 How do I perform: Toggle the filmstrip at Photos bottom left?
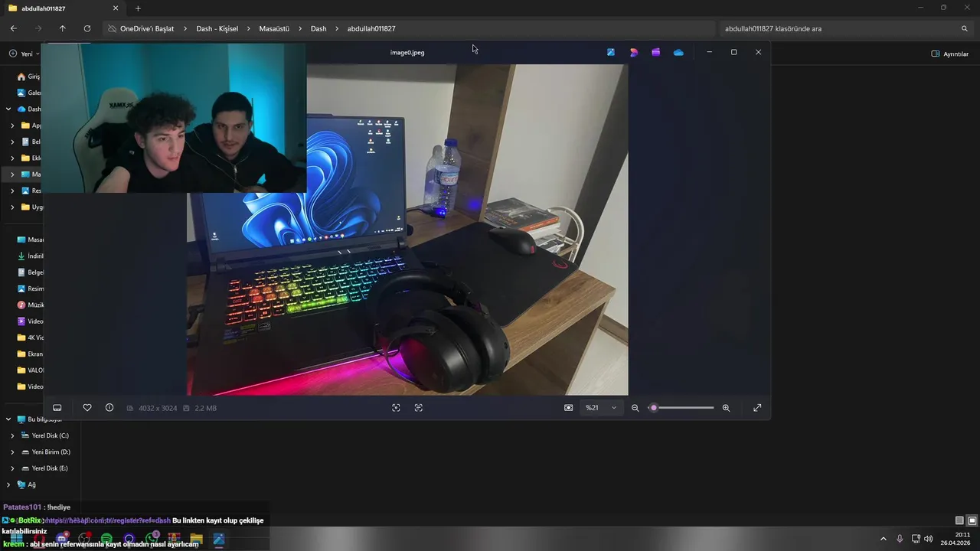click(57, 408)
